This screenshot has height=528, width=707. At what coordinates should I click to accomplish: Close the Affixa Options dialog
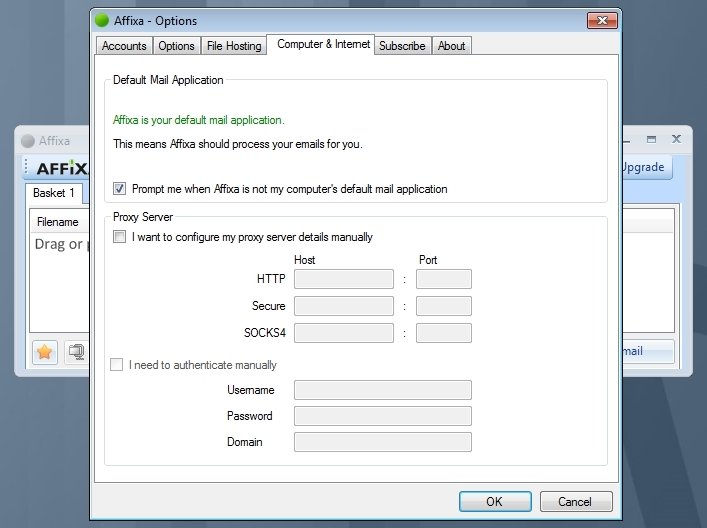pos(602,20)
